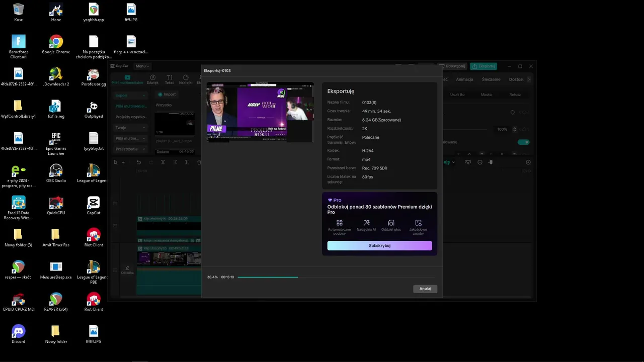Expand the Przestrzenie sidebar section

[x=130, y=149]
